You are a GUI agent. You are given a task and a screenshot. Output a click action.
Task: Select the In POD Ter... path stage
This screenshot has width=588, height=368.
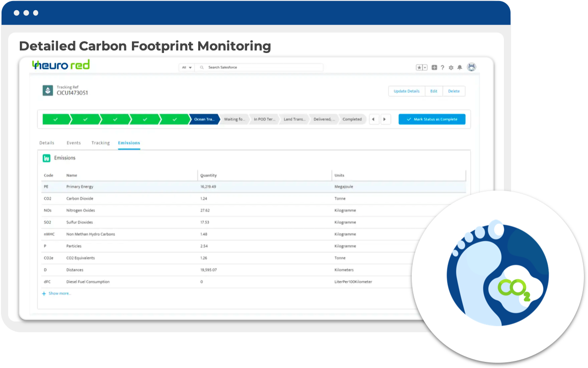(x=264, y=119)
